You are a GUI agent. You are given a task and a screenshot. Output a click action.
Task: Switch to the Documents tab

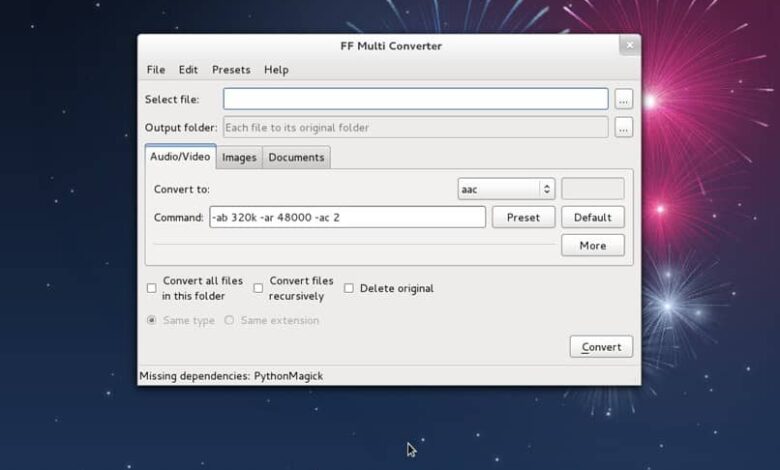pyautogui.click(x=296, y=158)
